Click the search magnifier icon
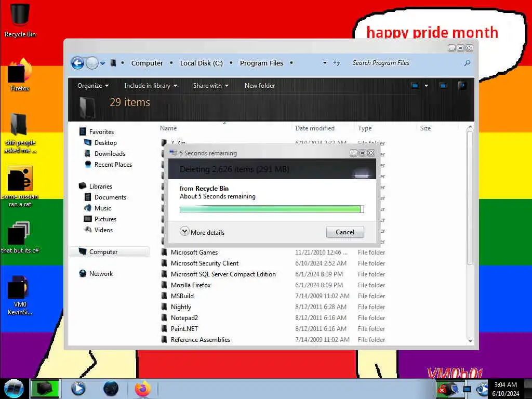This screenshot has height=399, width=532. coord(467,63)
